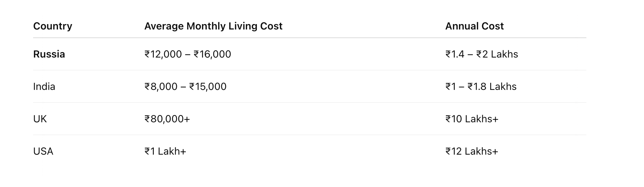Select the USA country cell

click(x=43, y=151)
